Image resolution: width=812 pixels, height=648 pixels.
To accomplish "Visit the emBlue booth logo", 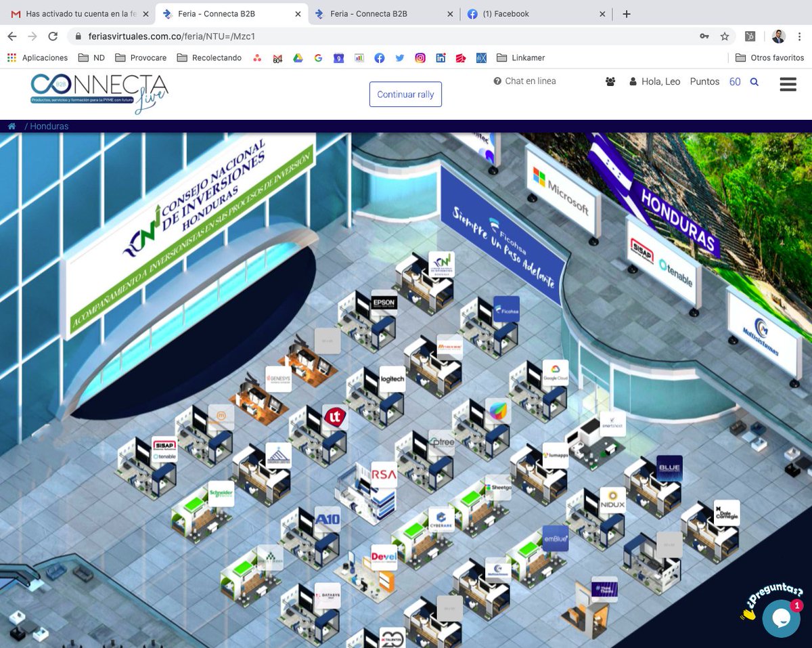I will 556,538.
